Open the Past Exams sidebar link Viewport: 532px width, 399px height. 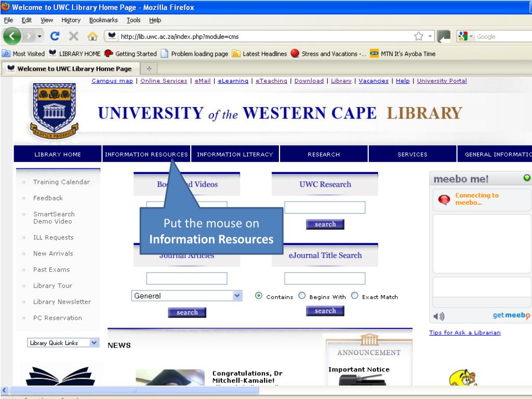(51, 270)
